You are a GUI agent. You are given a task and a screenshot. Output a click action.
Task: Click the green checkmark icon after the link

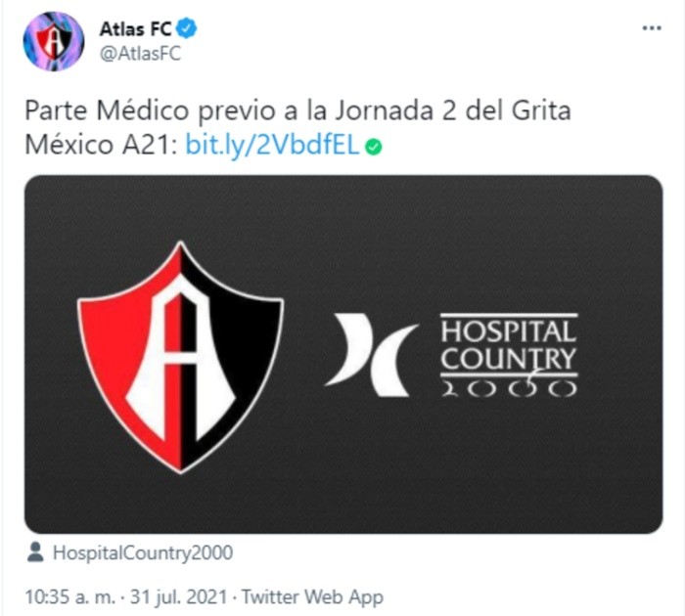(374, 147)
